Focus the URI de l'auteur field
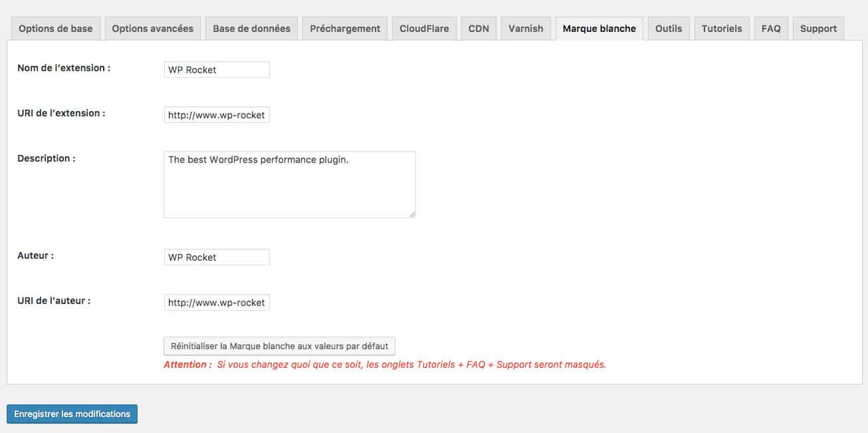The height and width of the screenshot is (433, 868). pos(217,303)
